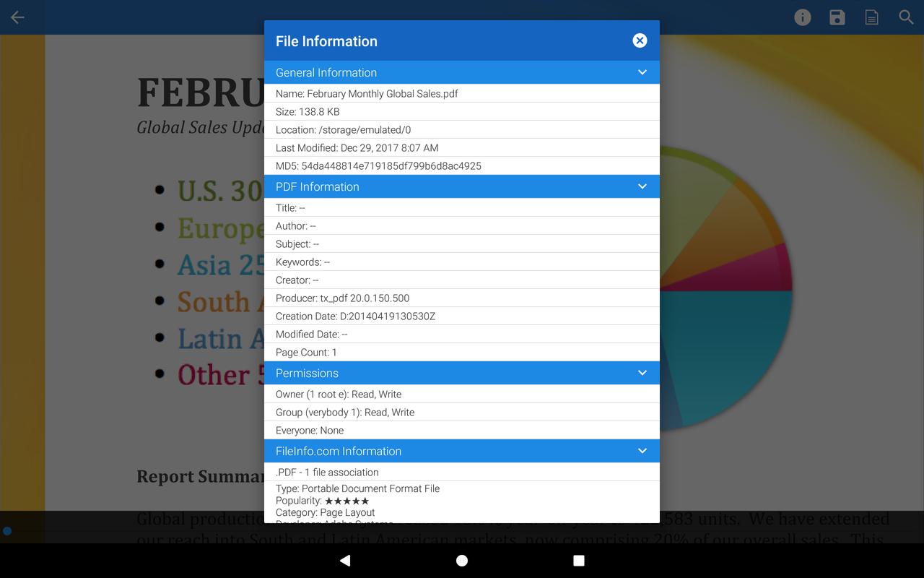
Task: Close the File Information dialog
Action: pyautogui.click(x=640, y=40)
